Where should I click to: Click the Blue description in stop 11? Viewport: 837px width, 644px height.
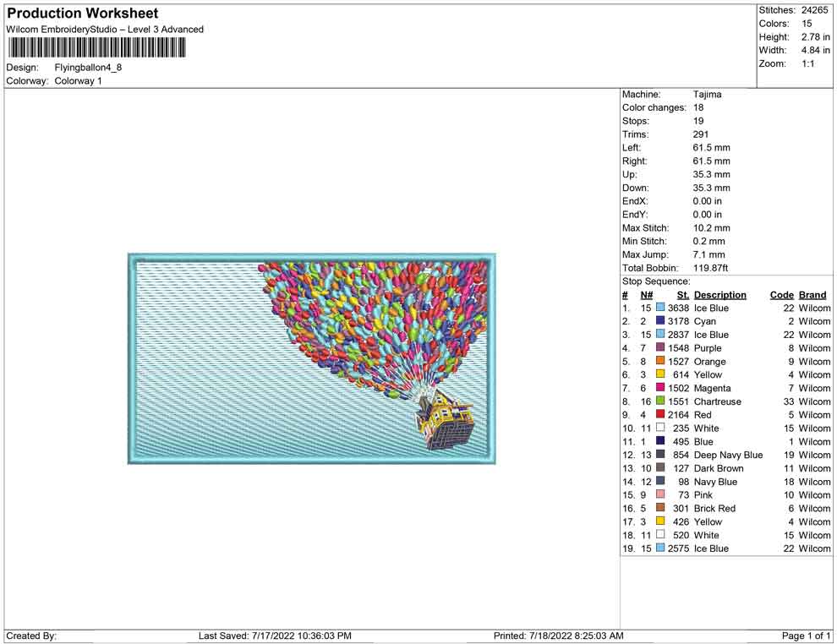tap(703, 442)
